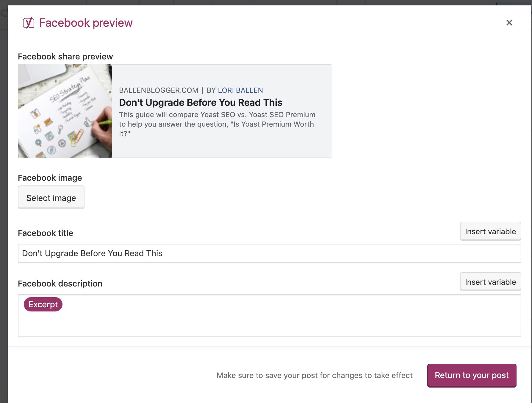Screen dimensions: 532x403
Task: Click the Facebook image section label
Action: [x=50, y=178]
